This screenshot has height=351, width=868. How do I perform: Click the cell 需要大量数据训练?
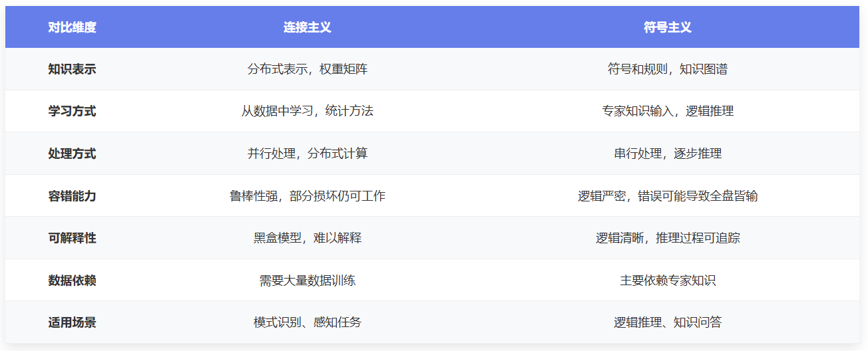[308, 281]
